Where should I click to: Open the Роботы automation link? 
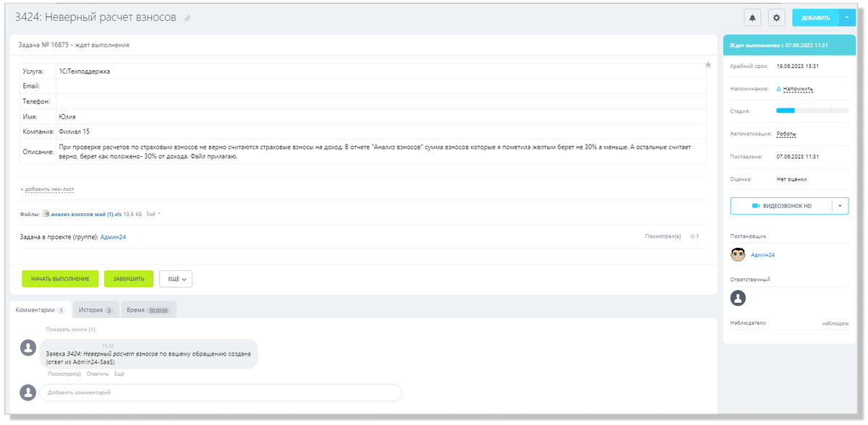pos(786,134)
